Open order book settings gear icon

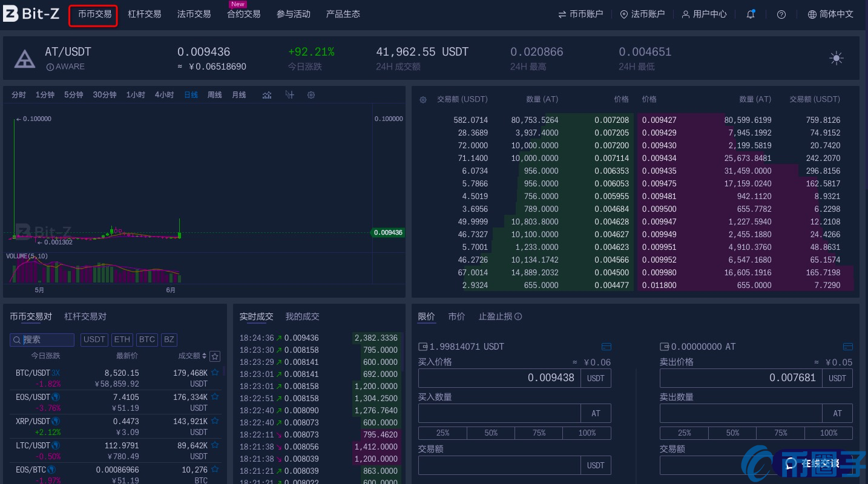pos(423,99)
